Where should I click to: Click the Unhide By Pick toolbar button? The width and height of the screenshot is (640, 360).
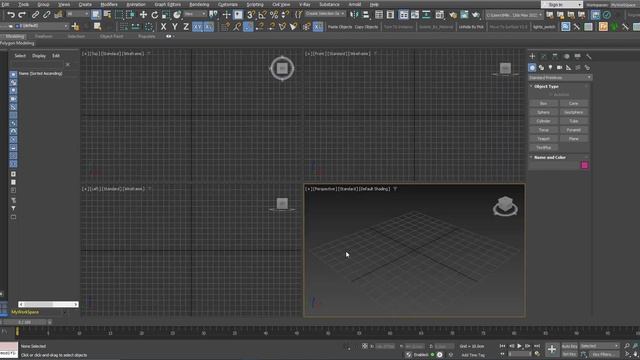click(471, 27)
